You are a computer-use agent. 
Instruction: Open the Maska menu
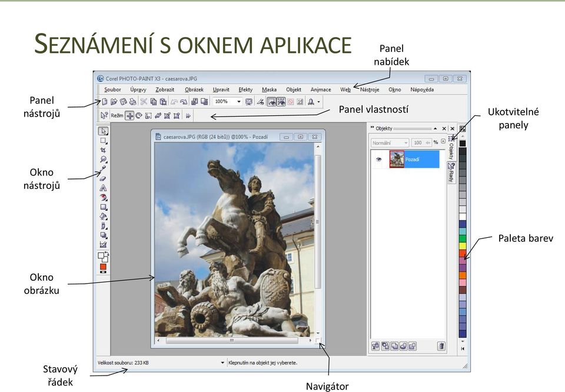point(269,89)
